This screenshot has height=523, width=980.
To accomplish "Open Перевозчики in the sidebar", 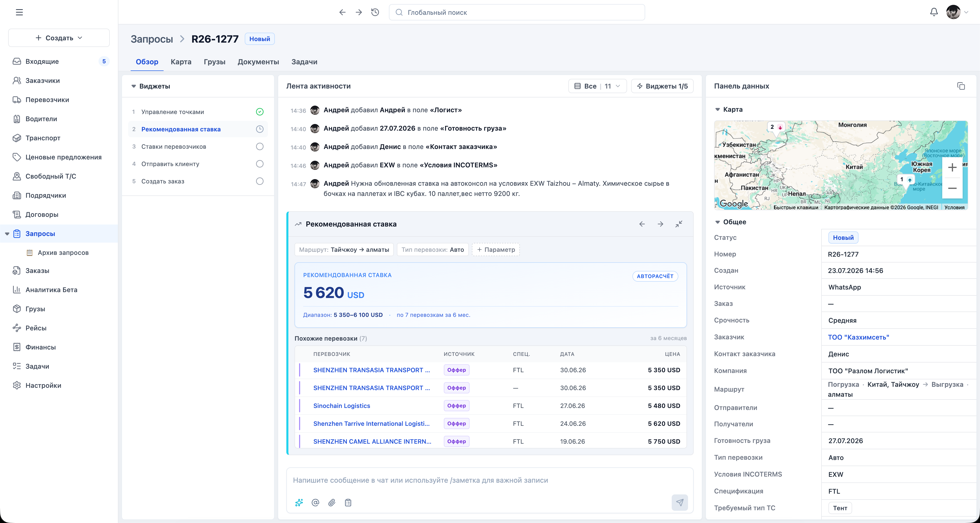I will pos(59,100).
